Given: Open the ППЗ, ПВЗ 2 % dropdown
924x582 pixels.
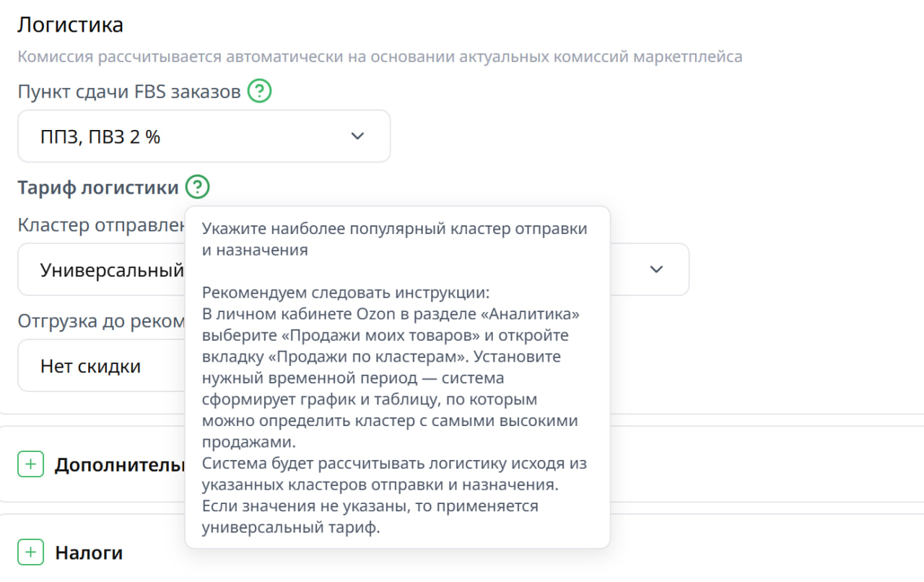Looking at the screenshot, I should pos(204,136).
